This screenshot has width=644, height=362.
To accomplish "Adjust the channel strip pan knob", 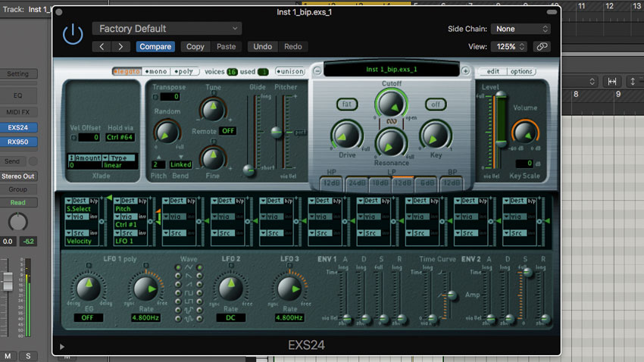I will tap(18, 222).
